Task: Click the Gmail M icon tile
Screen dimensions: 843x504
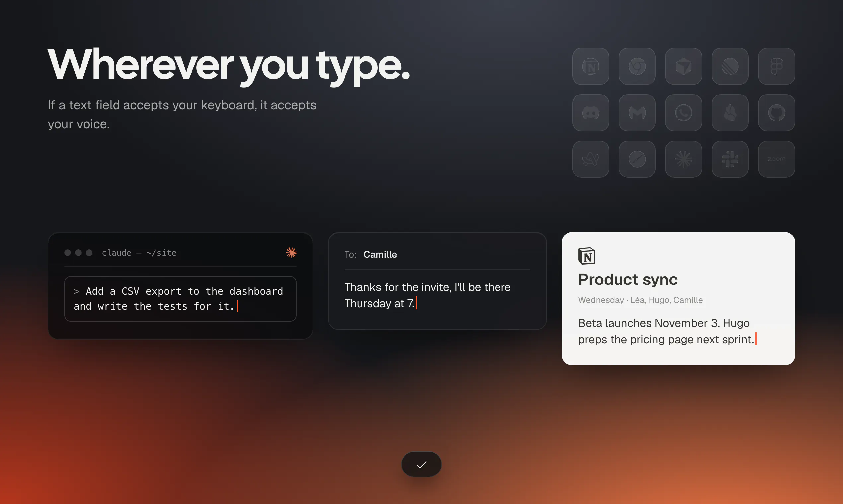Action: [x=637, y=113]
